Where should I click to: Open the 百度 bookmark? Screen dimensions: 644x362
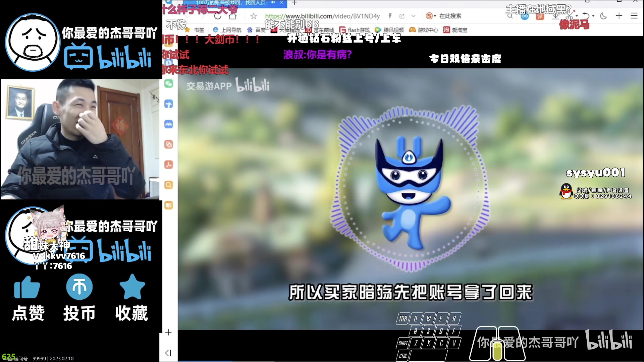coord(256,30)
